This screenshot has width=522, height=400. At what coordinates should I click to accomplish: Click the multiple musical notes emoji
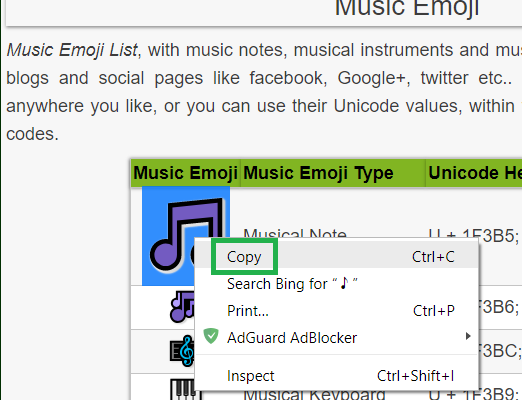click(182, 306)
